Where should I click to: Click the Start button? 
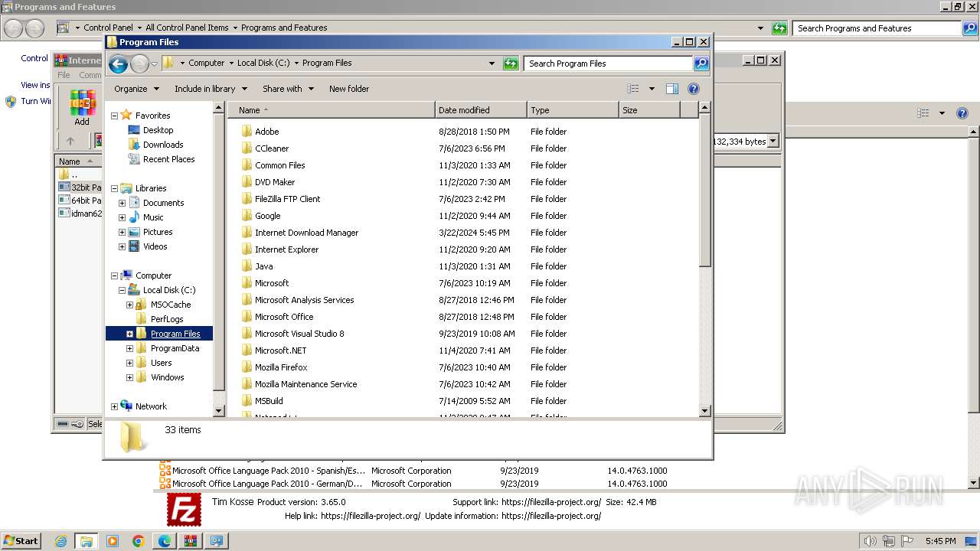(21, 541)
